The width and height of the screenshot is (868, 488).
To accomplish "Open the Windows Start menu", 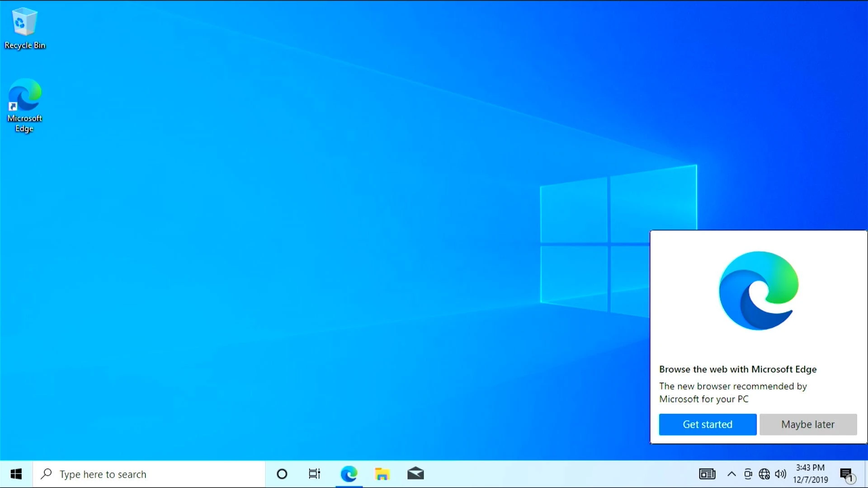I will (16, 474).
